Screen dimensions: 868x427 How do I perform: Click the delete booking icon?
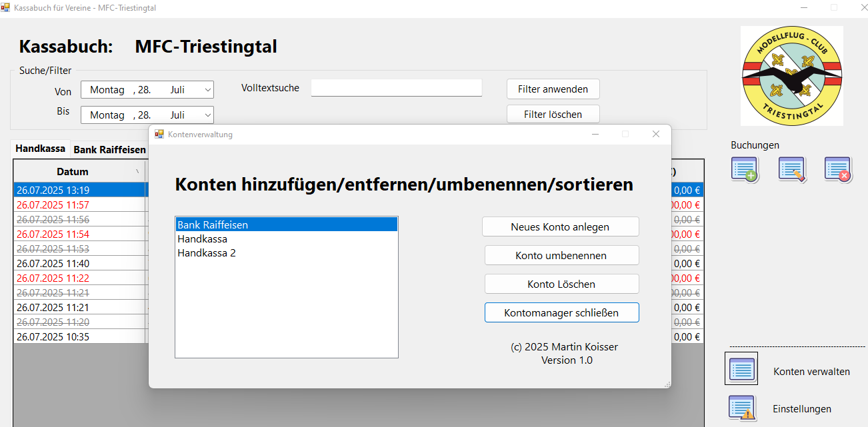[x=838, y=169]
